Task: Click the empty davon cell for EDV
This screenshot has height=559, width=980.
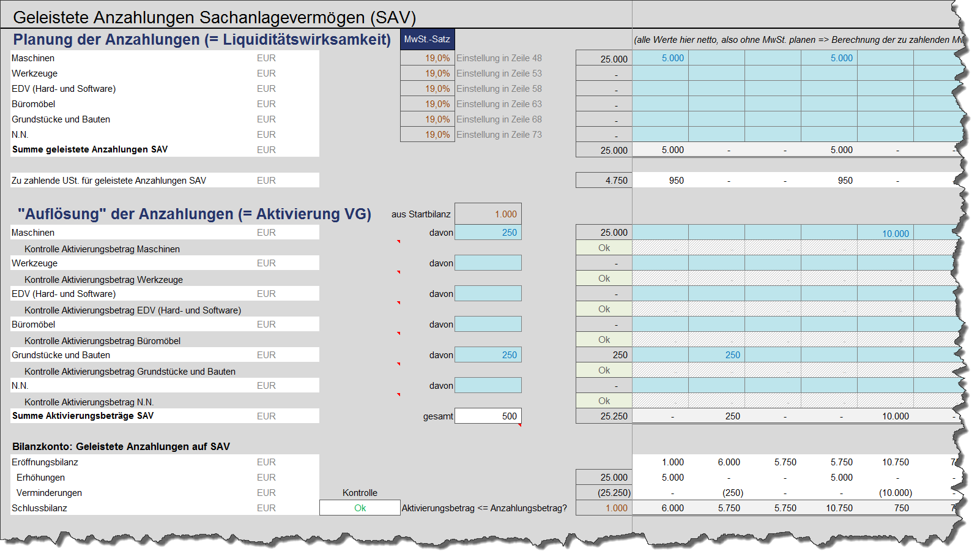Action: click(488, 294)
